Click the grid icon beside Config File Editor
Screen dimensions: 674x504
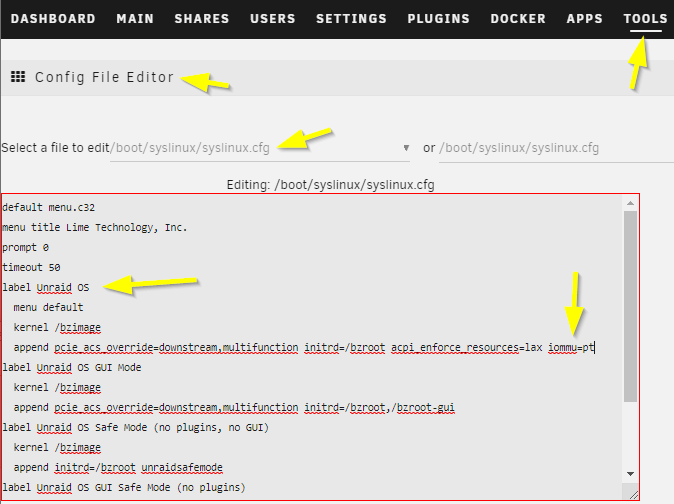point(18,77)
